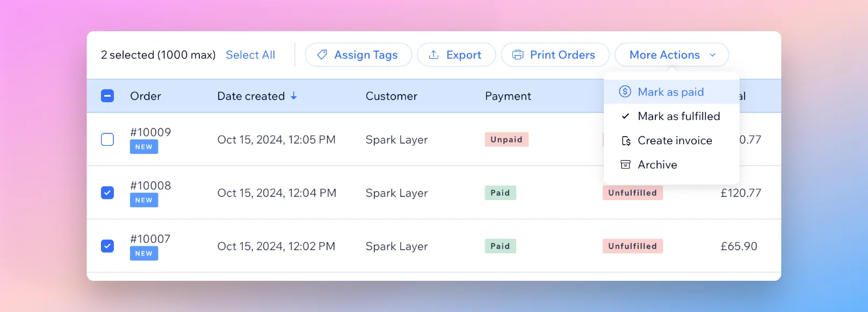Click the tag icon in Assign Tags

pos(322,55)
